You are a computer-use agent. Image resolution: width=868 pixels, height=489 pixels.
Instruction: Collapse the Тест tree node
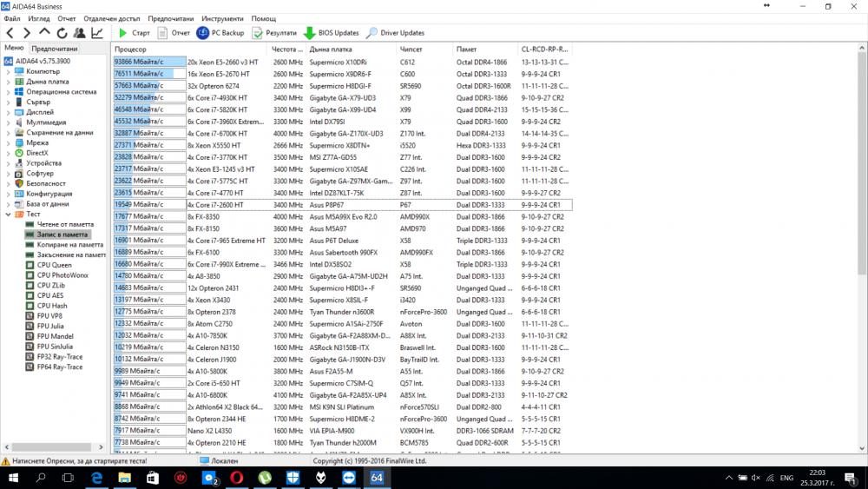(x=9, y=214)
